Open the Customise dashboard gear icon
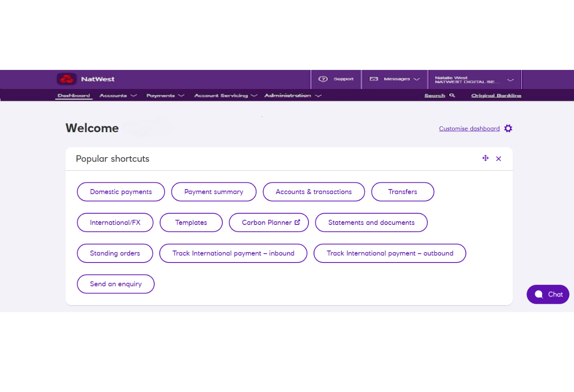Viewport: 574px width, 392px height. pos(508,128)
